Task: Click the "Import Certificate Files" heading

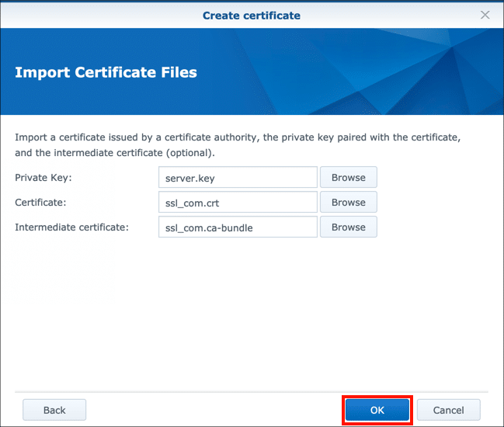Action: (x=106, y=73)
